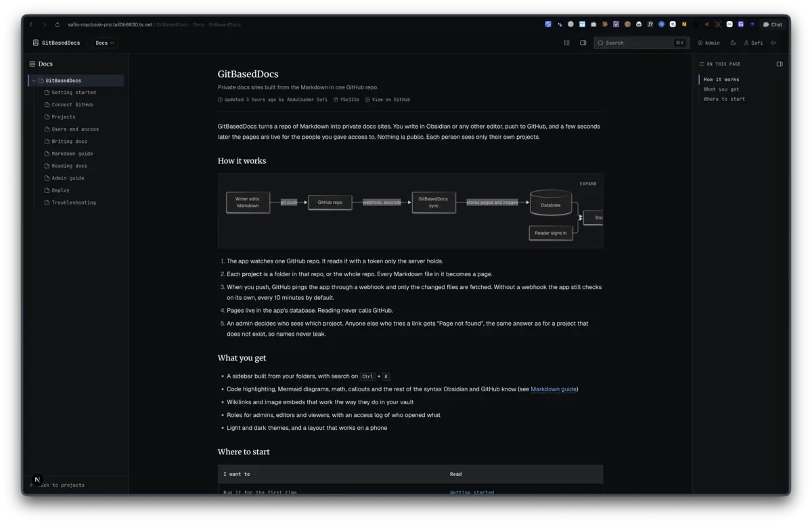Viewport: 812px width, 524px height.
Task: Reload the page with the refresh icon
Action: coord(58,24)
